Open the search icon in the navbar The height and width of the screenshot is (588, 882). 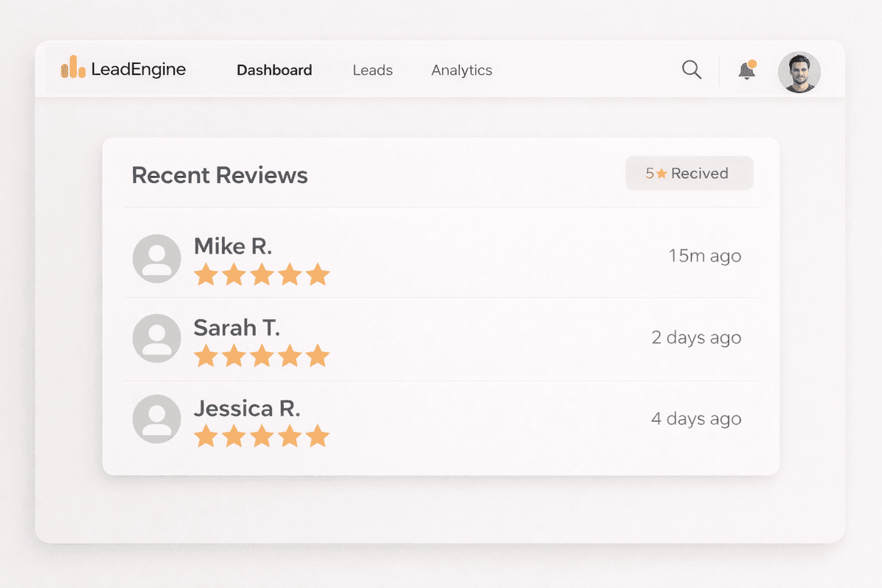click(x=691, y=69)
